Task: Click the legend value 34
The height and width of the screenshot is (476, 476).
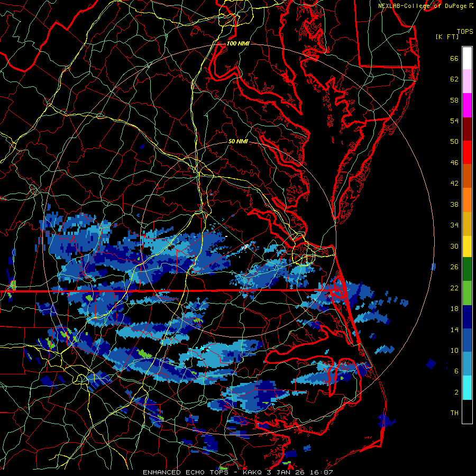Action: coord(454,225)
